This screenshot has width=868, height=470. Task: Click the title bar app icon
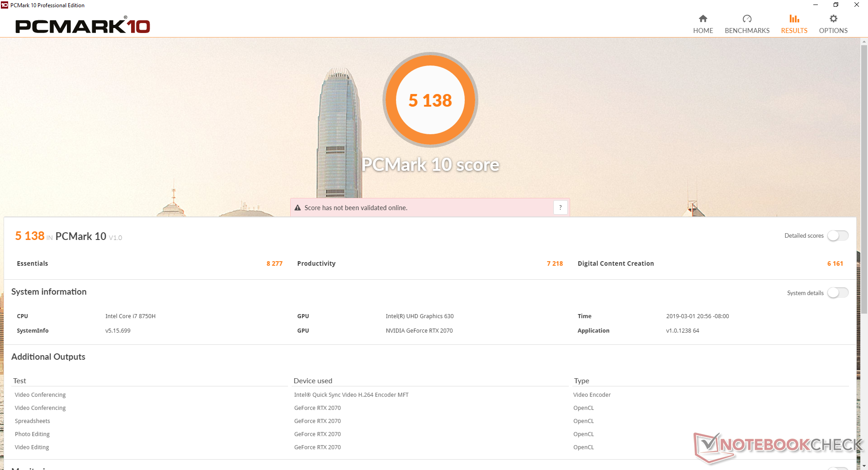5,5
